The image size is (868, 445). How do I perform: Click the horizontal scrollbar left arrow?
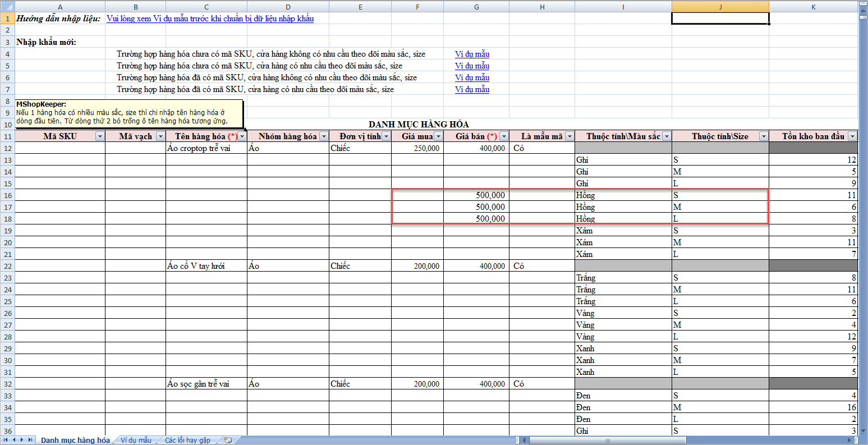(525, 441)
